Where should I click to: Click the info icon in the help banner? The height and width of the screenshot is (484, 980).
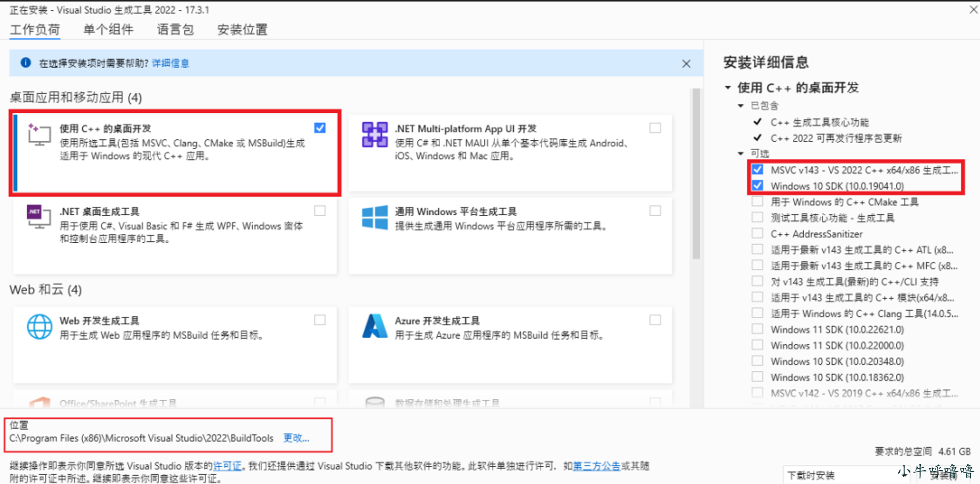point(26,63)
